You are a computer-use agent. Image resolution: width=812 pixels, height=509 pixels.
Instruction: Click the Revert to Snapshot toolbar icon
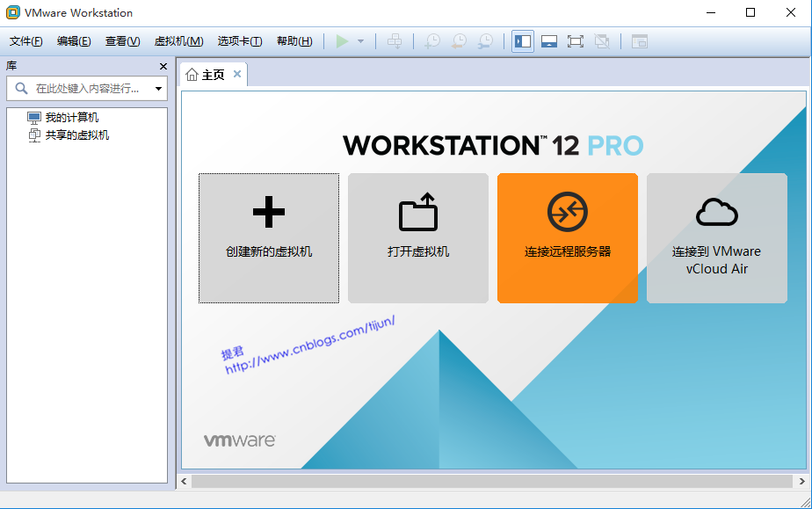click(x=459, y=41)
